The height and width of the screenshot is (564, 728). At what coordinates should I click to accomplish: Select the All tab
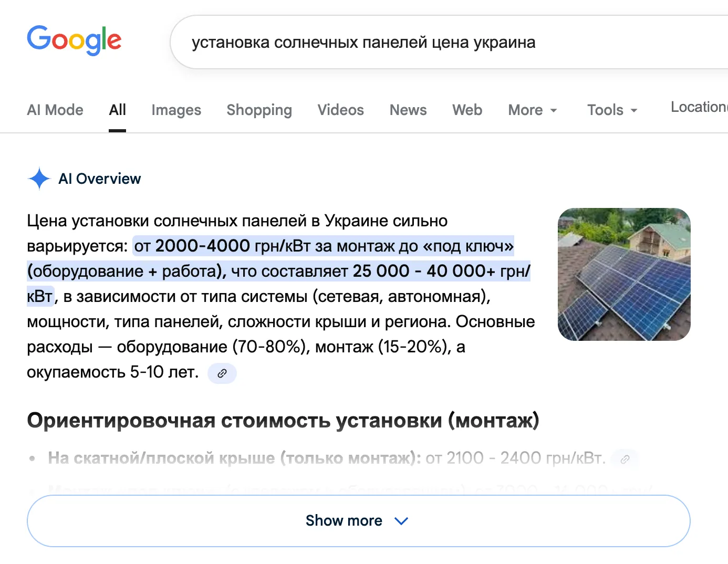117,110
